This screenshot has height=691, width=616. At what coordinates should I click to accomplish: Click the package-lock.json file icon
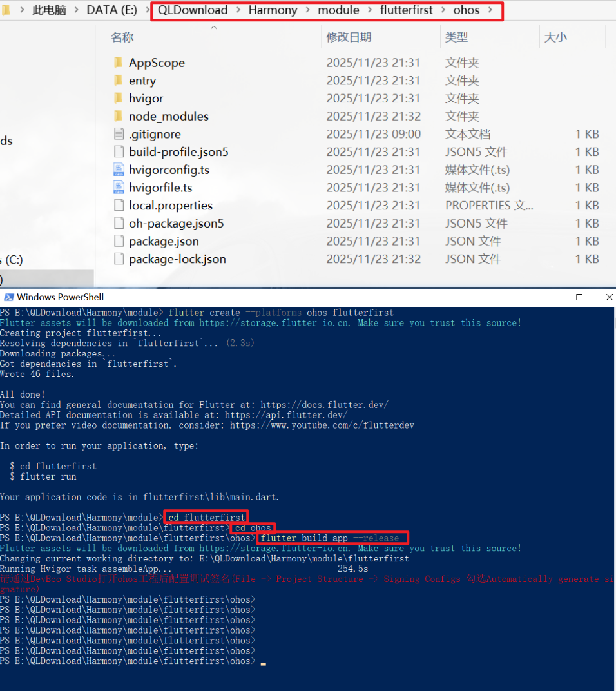point(119,258)
